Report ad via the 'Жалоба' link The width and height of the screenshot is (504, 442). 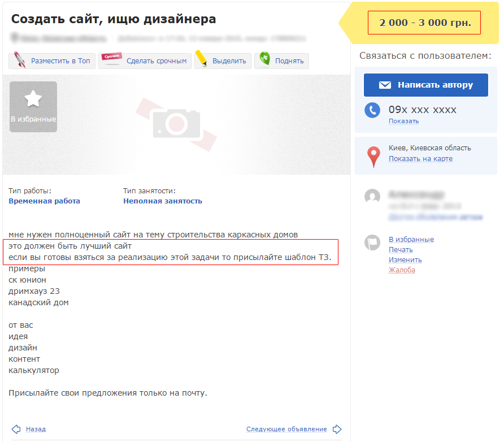[402, 270]
